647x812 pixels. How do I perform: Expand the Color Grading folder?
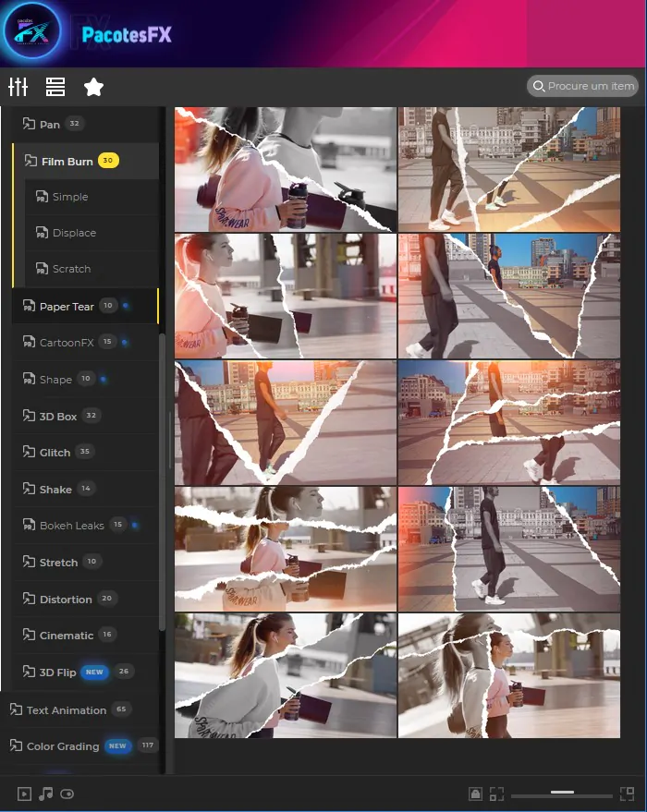[x=62, y=745]
